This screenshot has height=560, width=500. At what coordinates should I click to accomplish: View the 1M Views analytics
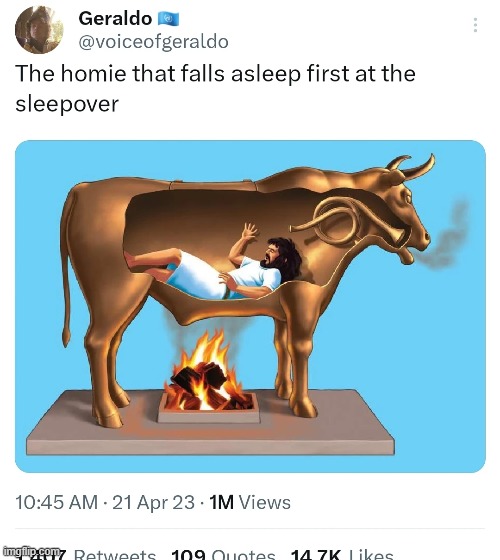pos(250,502)
